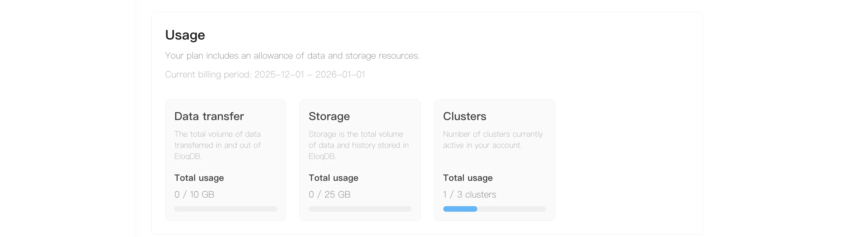Click the blue filled part of Clusters bar

(460, 209)
